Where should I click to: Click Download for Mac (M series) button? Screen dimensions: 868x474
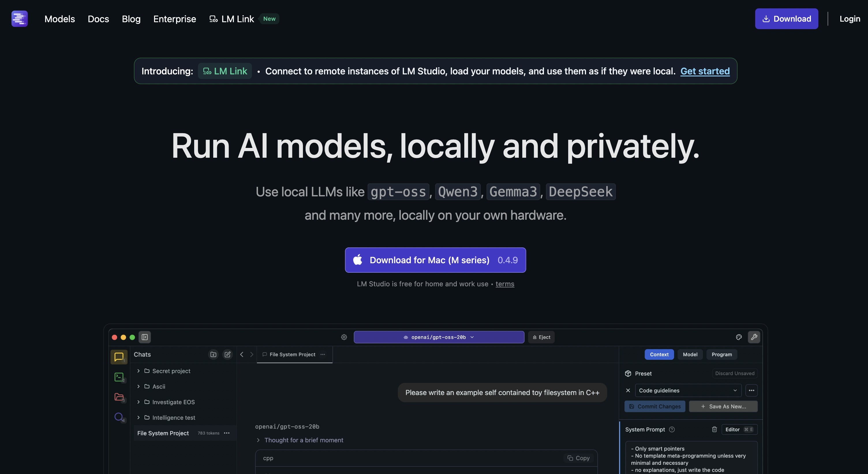pyautogui.click(x=435, y=260)
